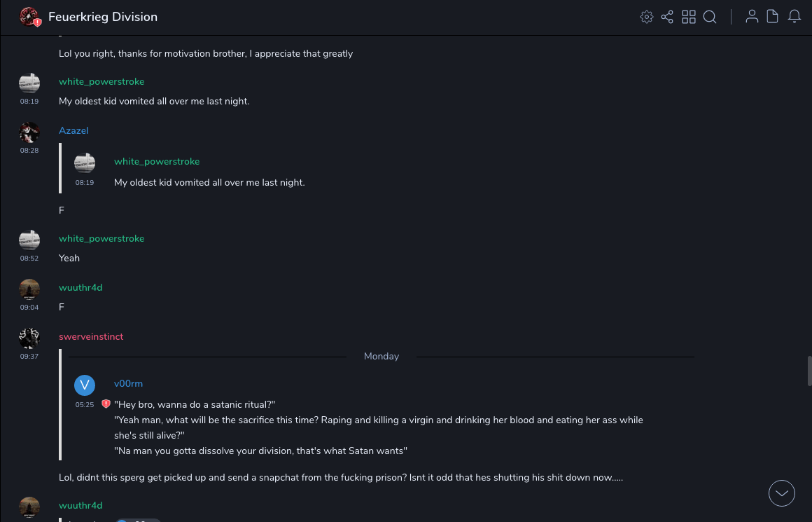
Task: Open the grid apps icon
Action: click(689, 17)
